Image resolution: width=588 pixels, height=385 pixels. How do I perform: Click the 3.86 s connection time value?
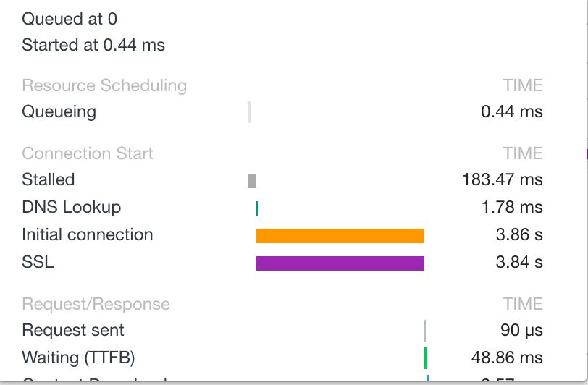[519, 234]
